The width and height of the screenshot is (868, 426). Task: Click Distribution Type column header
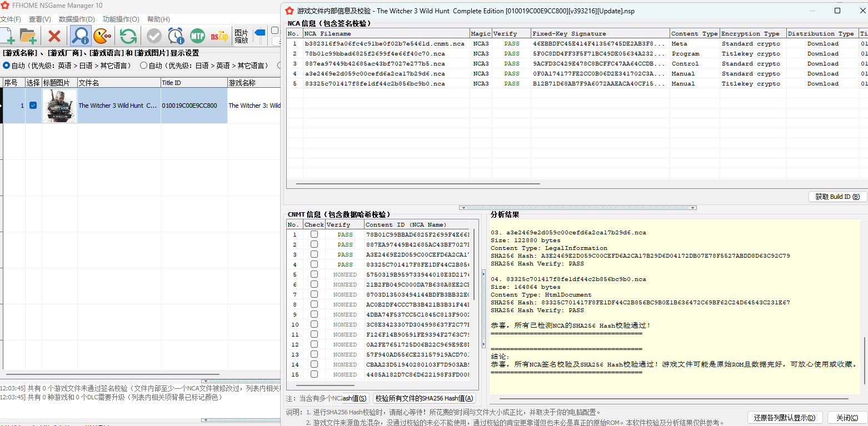[822, 33]
